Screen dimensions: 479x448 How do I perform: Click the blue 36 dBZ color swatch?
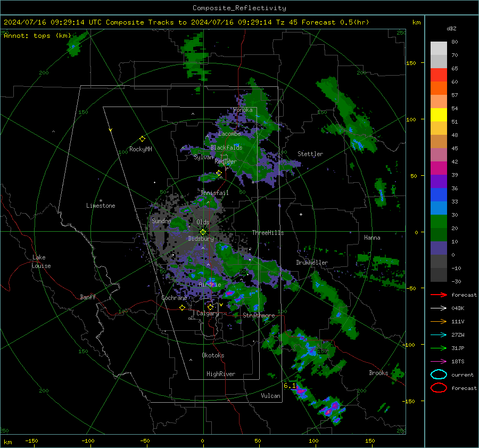pos(439,194)
